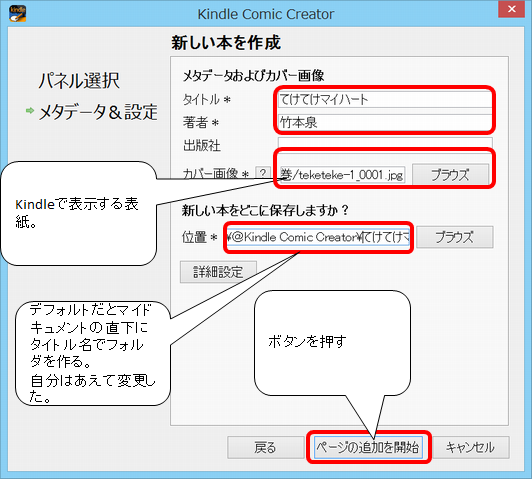Viewport: 532px width, 479px height.
Task: Click the 戻る back button
Action: pyautogui.click(x=265, y=447)
